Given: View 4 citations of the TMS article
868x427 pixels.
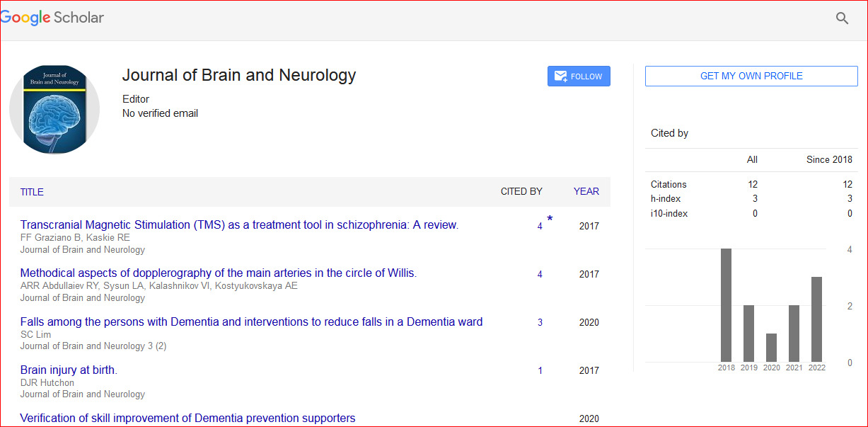Looking at the screenshot, I should point(540,227).
